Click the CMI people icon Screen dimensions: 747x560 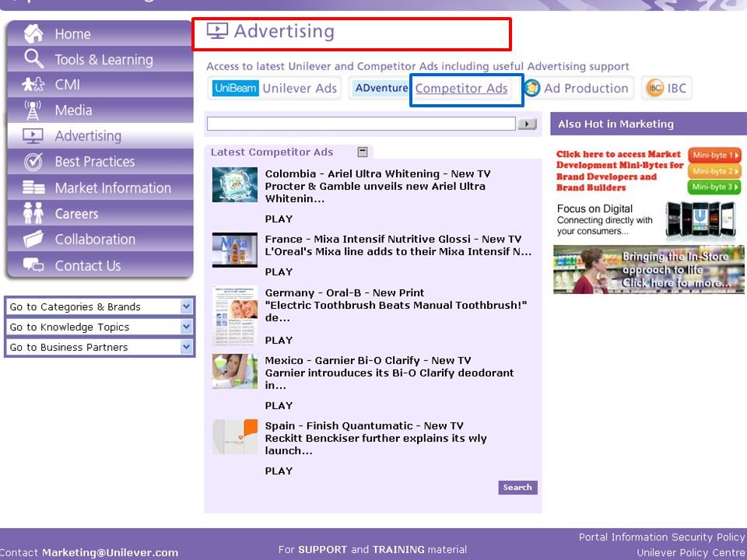coord(33,84)
